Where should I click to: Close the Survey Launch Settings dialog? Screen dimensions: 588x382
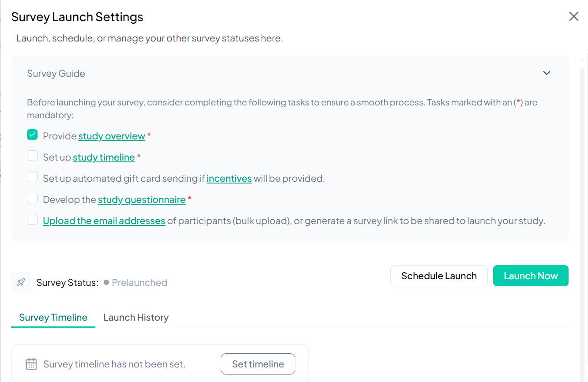573,16
